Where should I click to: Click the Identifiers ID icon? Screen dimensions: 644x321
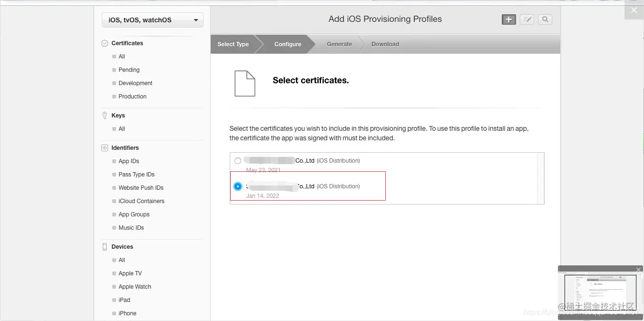105,148
